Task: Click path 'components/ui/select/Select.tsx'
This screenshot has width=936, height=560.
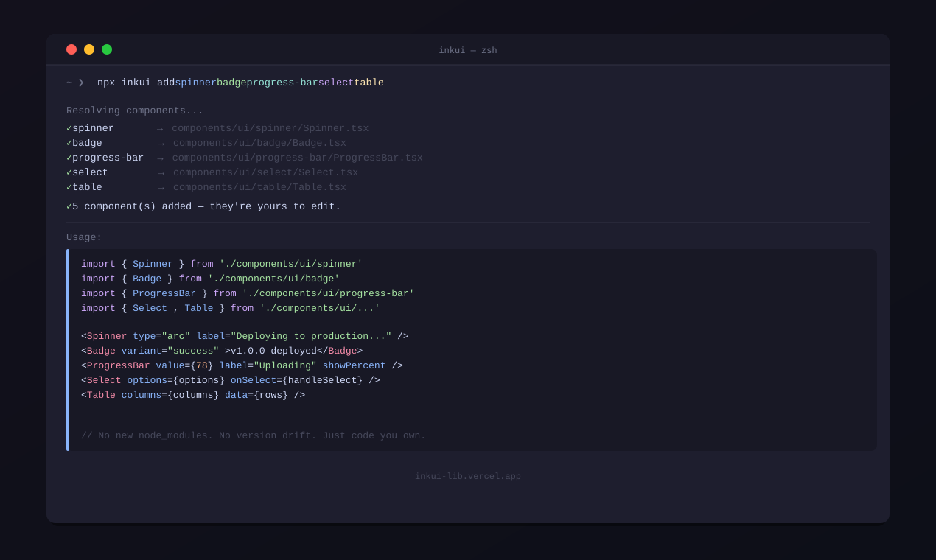Action: (265, 172)
